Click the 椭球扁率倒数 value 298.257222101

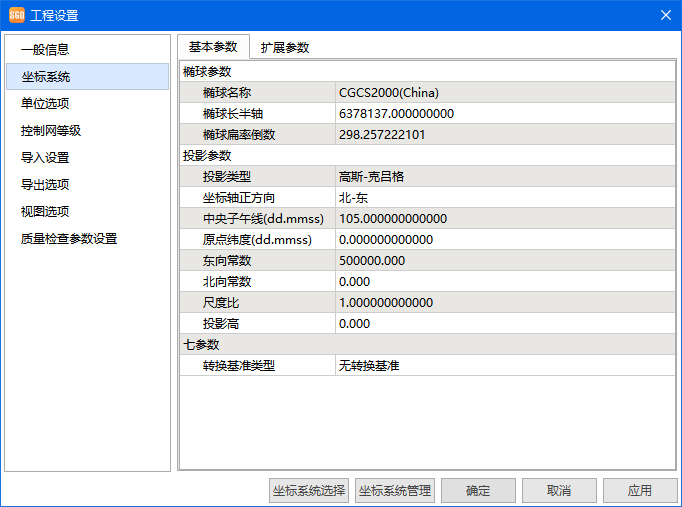(505, 134)
